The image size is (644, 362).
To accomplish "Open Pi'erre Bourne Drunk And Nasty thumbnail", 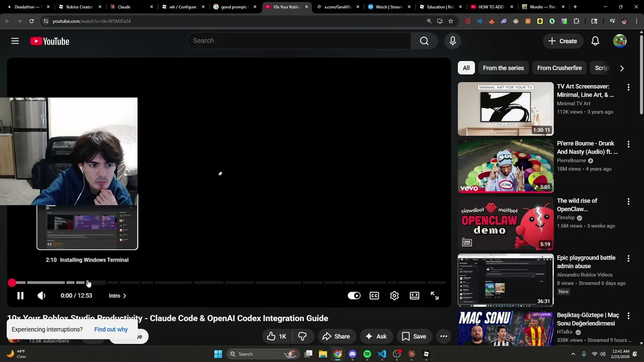I will pyautogui.click(x=506, y=166).
